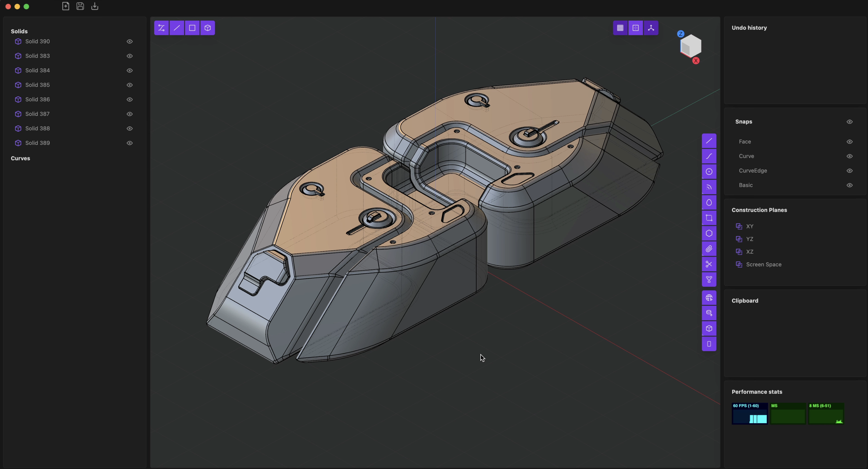Choose the corner rectangle tool

[709, 218]
